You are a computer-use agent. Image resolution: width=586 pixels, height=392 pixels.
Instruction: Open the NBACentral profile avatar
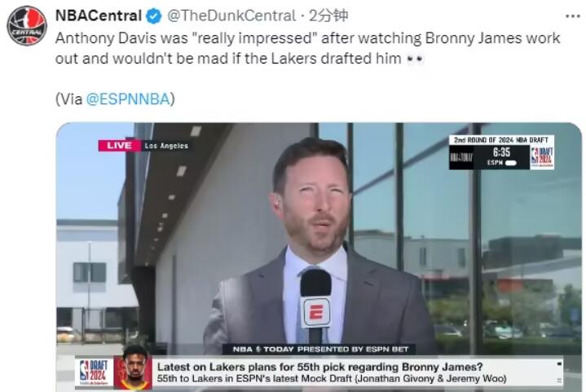pos(27,25)
